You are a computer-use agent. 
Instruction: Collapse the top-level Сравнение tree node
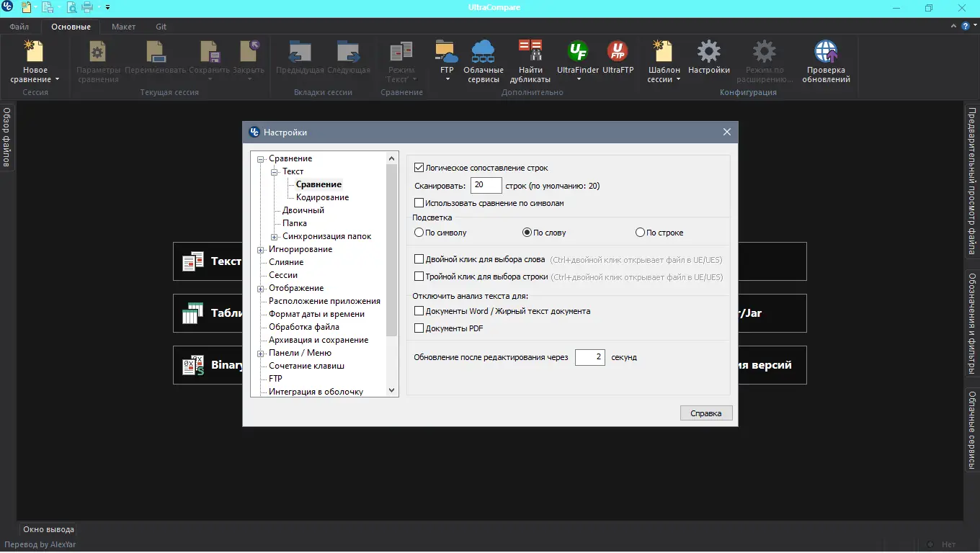coord(260,159)
